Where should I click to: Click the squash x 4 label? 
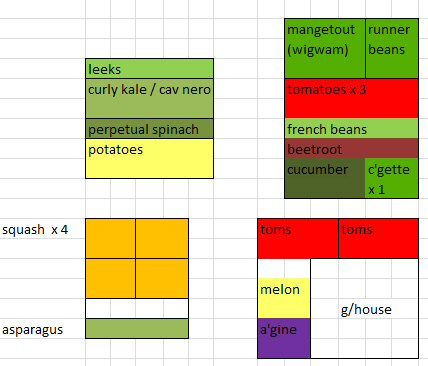[x=35, y=230]
